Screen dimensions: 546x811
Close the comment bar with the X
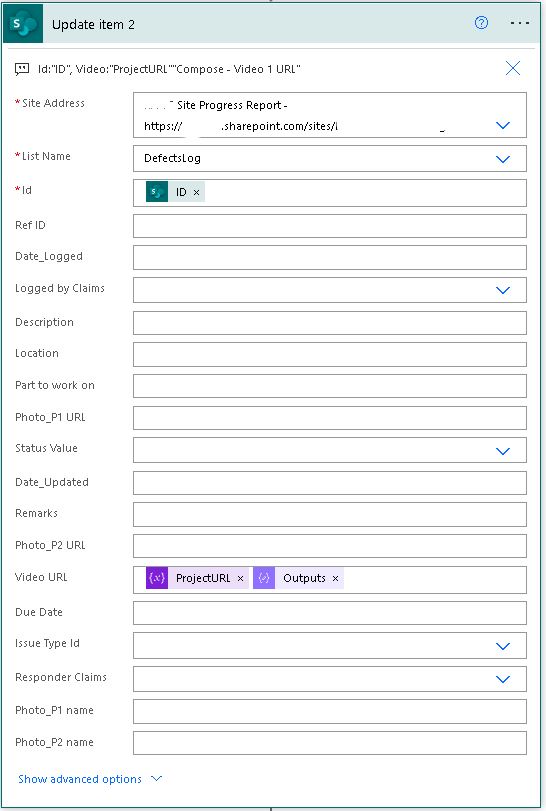coord(513,68)
